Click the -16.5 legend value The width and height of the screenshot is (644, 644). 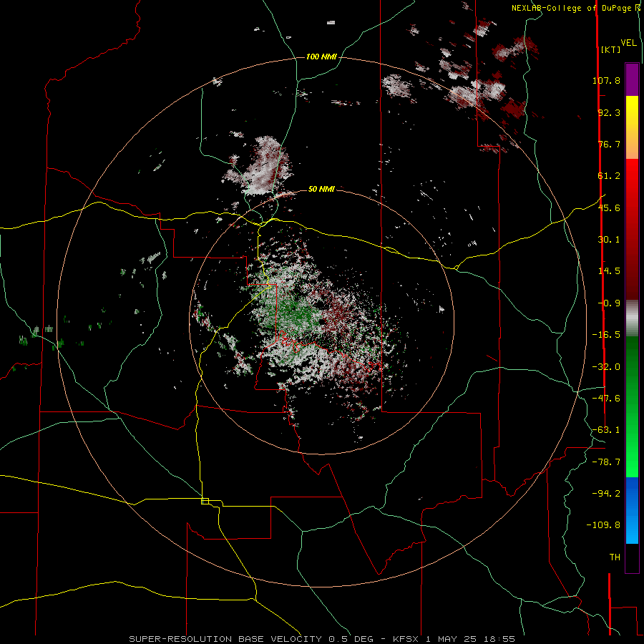[x=606, y=335]
